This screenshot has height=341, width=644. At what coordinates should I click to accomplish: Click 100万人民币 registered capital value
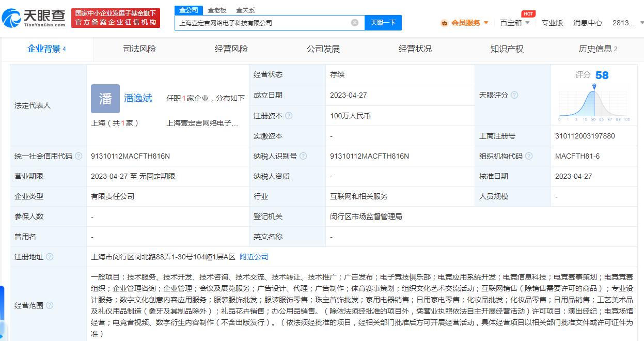tap(350, 116)
